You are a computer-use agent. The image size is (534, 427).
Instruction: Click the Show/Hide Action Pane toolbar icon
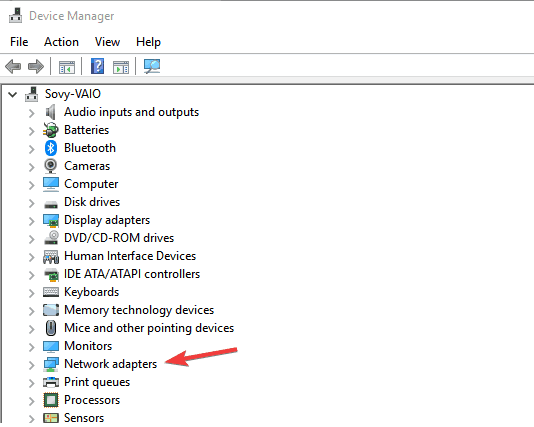point(121,67)
